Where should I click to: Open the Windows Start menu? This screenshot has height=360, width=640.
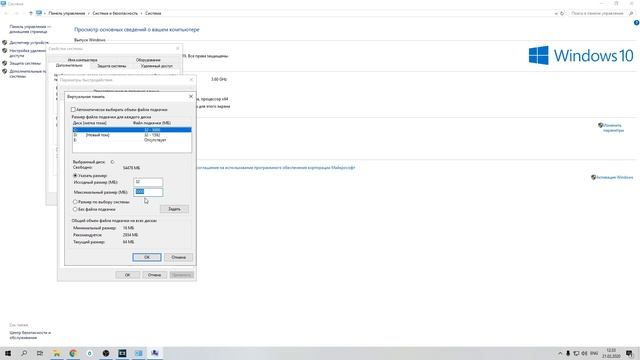(8, 353)
